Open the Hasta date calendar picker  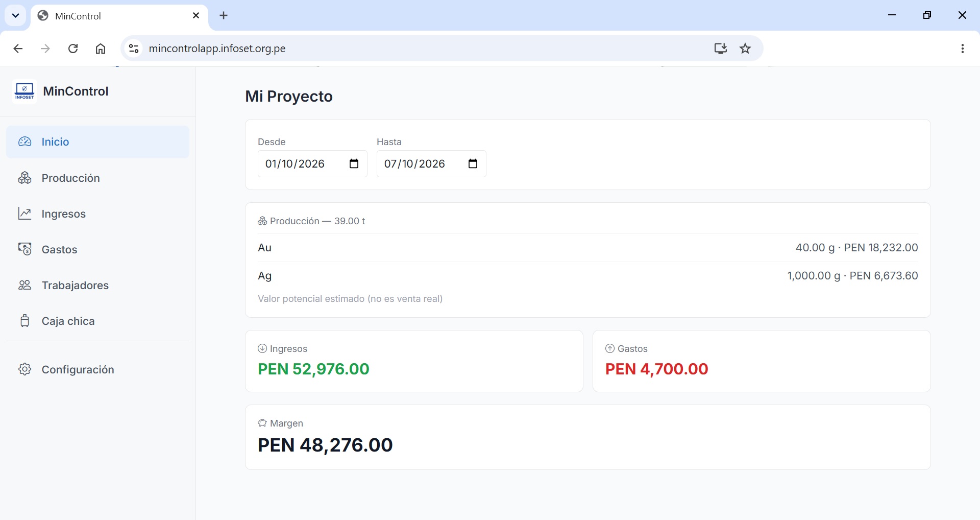(473, 163)
